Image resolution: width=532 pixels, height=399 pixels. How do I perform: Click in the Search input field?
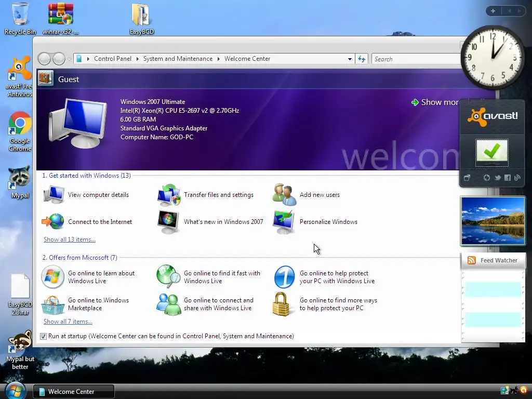pyautogui.click(x=417, y=59)
